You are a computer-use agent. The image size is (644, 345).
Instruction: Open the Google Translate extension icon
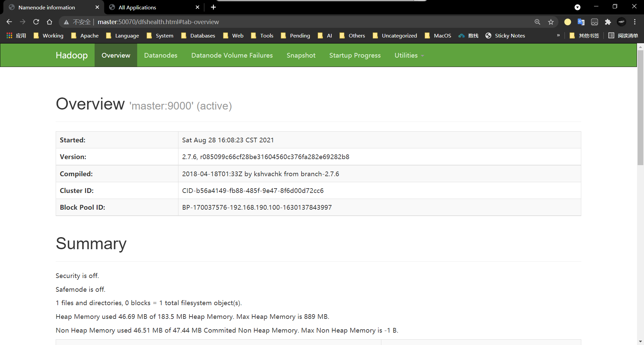[581, 22]
